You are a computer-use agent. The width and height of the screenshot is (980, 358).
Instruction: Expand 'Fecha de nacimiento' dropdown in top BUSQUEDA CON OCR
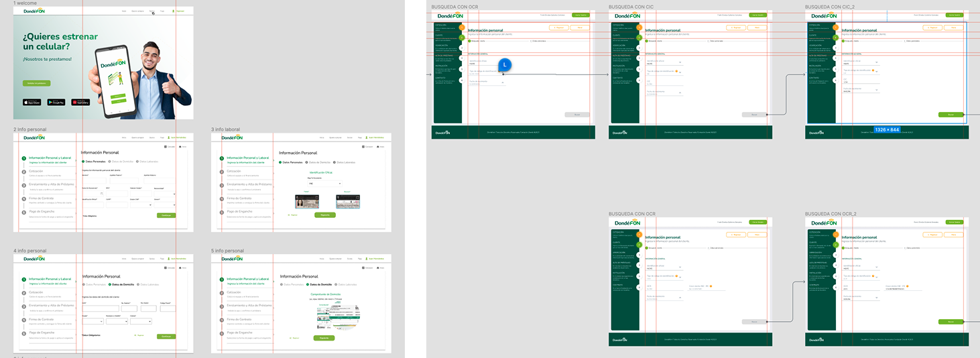coord(502,84)
